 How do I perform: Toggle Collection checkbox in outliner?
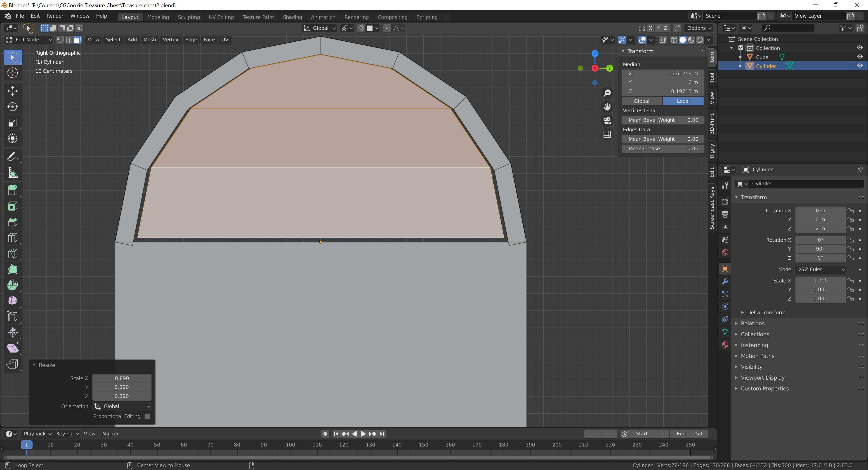[741, 48]
